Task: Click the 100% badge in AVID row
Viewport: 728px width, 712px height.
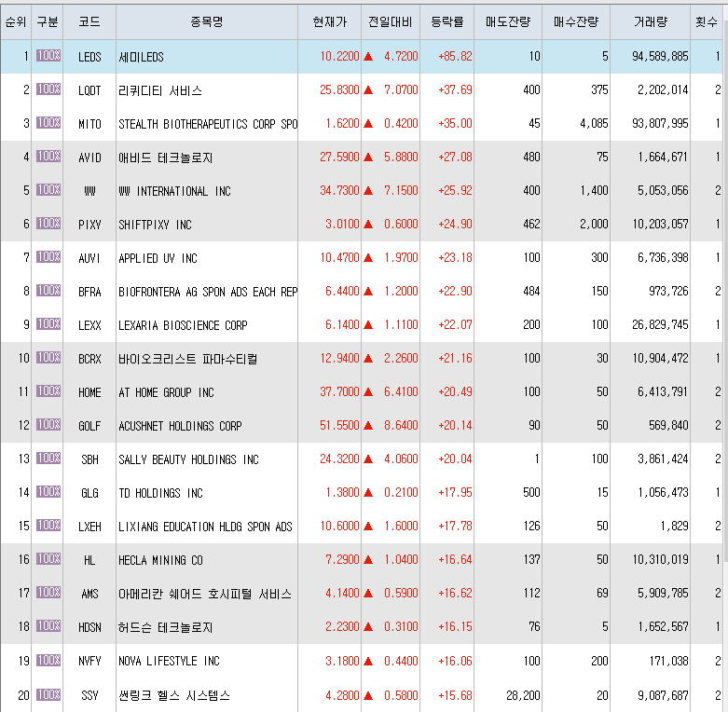Action: tap(48, 156)
